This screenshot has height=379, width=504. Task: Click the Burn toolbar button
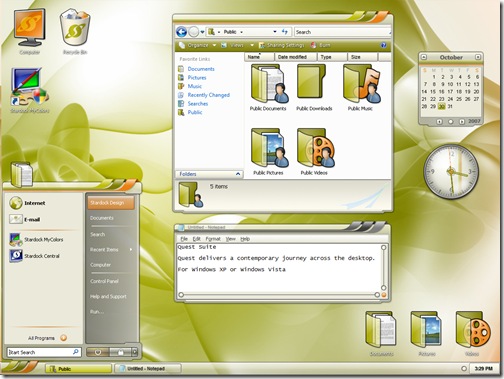(x=320, y=45)
